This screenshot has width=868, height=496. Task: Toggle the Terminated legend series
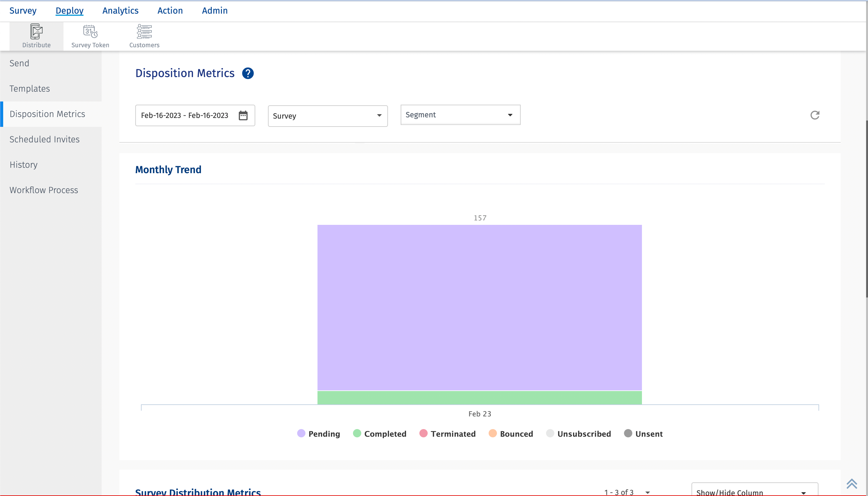coord(447,434)
